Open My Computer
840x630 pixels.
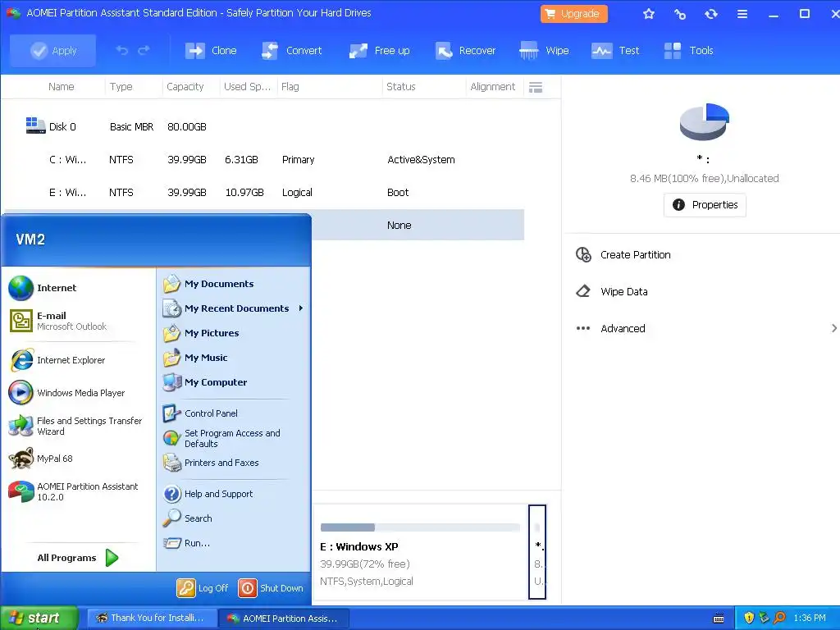(x=206, y=382)
